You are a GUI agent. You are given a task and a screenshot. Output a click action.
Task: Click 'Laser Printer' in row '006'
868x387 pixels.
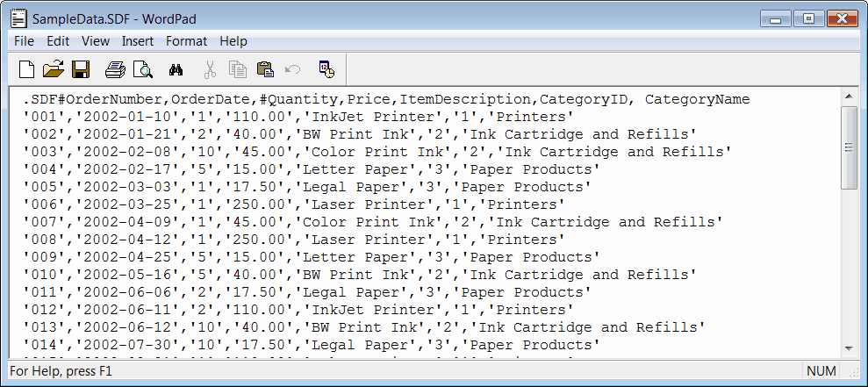(368, 204)
